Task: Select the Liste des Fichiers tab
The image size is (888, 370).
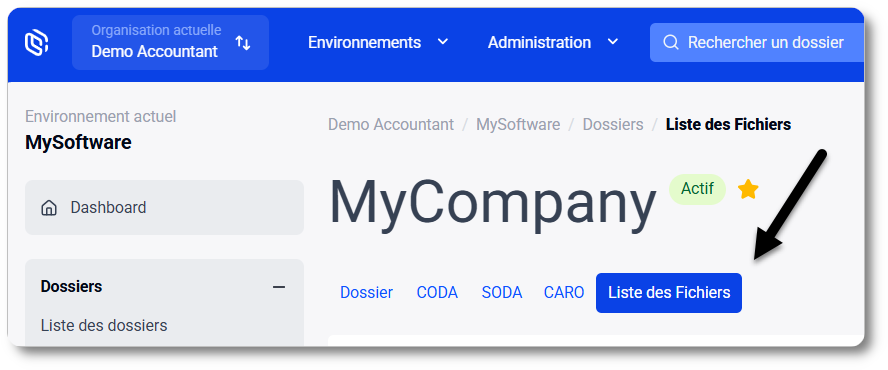Action: (x=669, y=293)
